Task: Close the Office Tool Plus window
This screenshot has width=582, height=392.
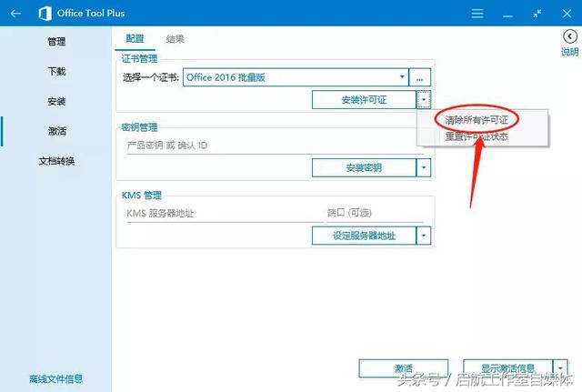Action: point(567,14)
